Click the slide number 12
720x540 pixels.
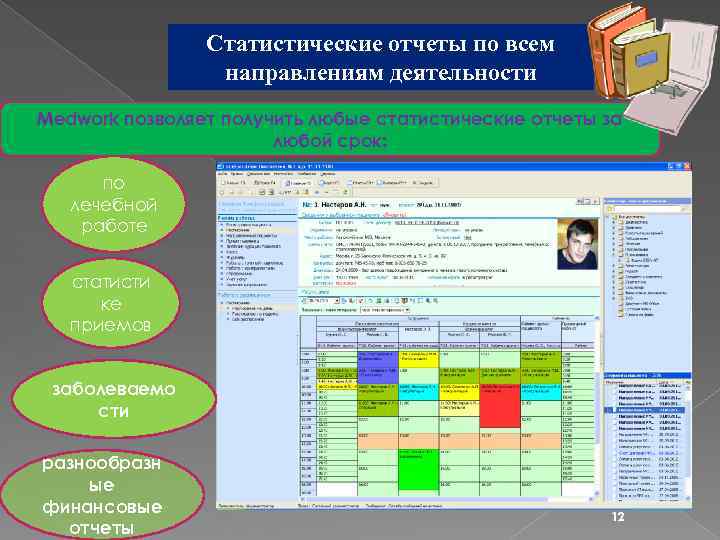618,517
